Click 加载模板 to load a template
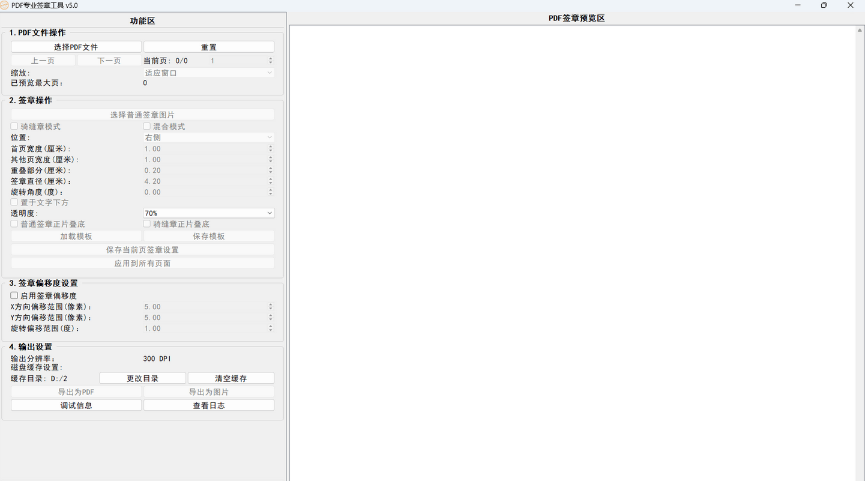The image size is (868, 481). tap(76, 235)
